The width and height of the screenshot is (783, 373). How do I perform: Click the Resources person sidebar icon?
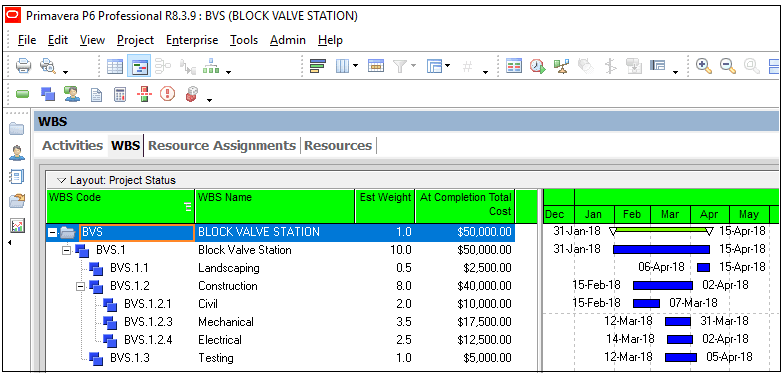tap(16, 153)
